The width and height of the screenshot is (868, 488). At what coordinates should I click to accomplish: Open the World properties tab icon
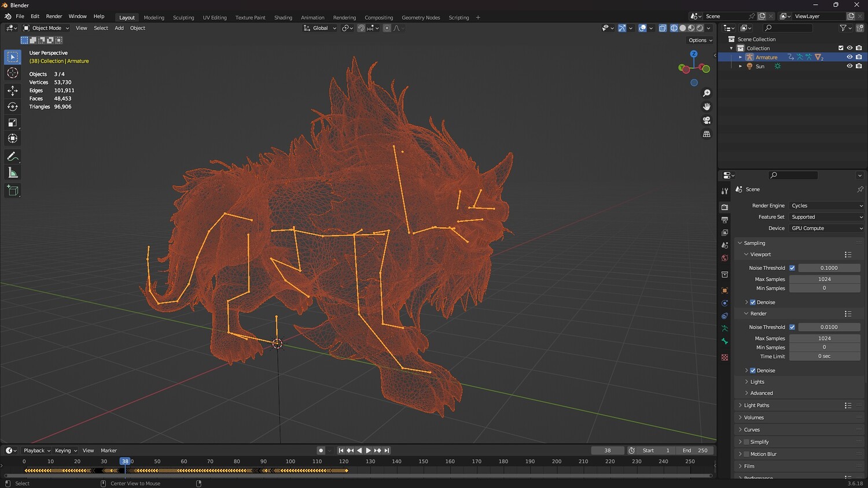(724, 258)
